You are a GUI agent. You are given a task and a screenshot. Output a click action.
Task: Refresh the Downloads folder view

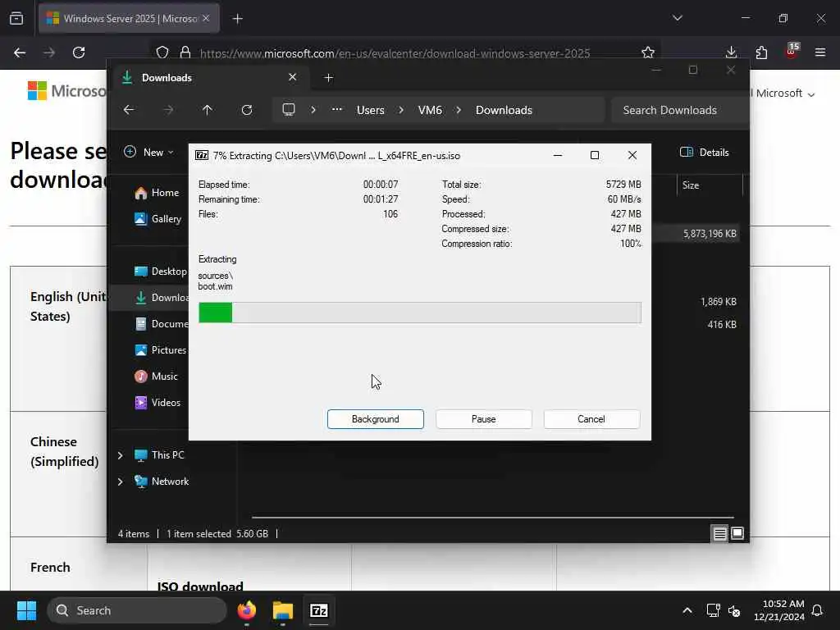(246, 110)
